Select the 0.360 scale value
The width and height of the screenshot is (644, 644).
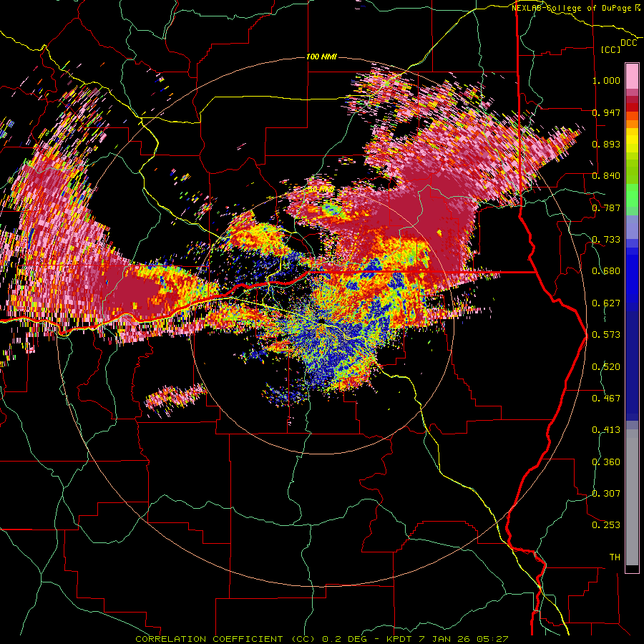pyautogui.click(x=606, y=462)
